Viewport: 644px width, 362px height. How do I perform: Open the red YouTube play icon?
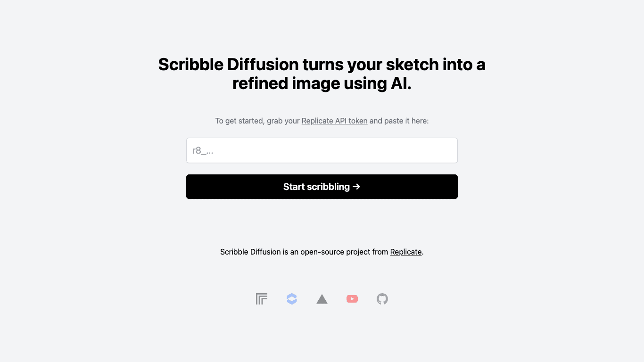352,299
